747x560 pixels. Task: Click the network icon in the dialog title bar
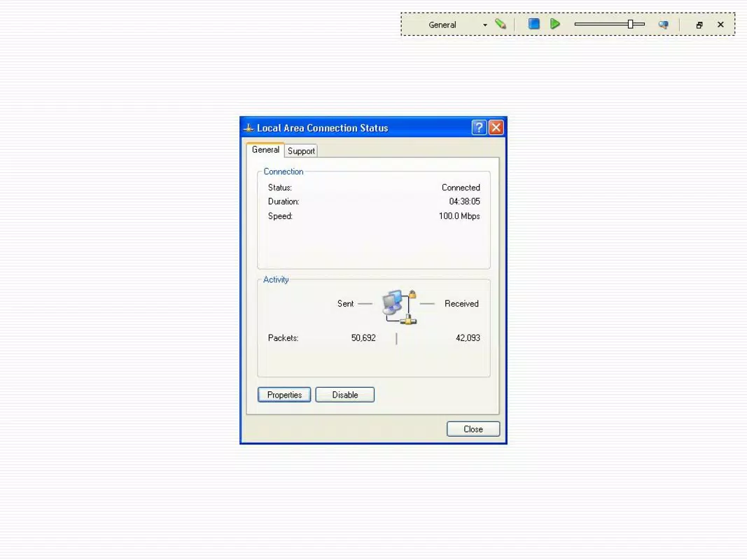coord(249,128)
